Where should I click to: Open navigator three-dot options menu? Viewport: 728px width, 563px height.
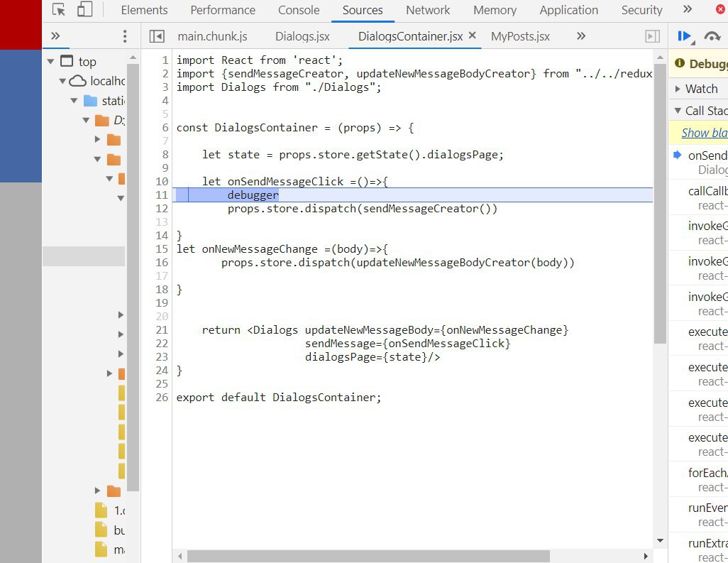pos(125,36)
